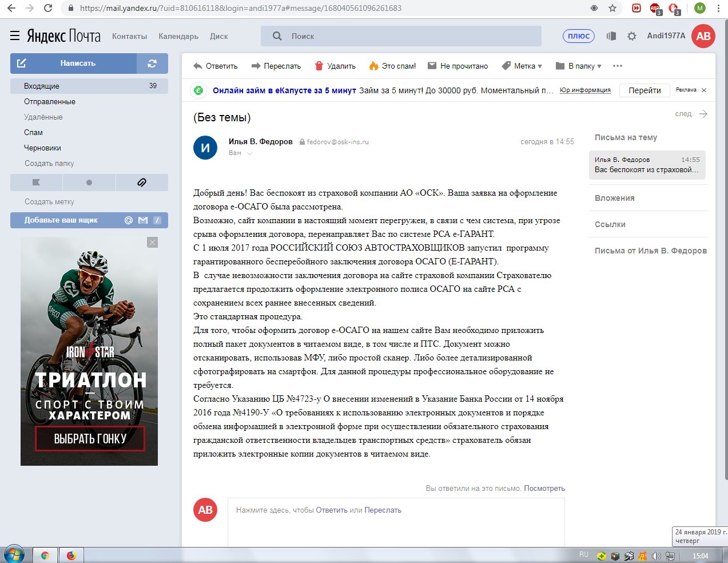Open settings via gear icon
Screen dimensions: 728x563
(632, 36)
